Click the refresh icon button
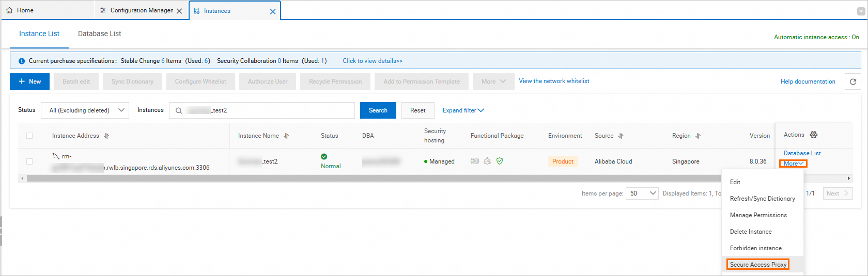Viewport: 868px width, 276px height. 853,82
